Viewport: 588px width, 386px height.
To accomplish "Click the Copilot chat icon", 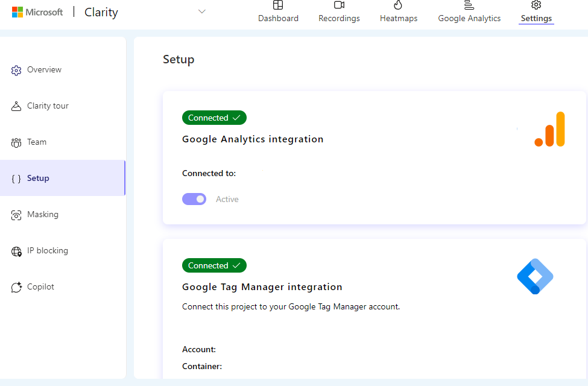I will 16,287.
